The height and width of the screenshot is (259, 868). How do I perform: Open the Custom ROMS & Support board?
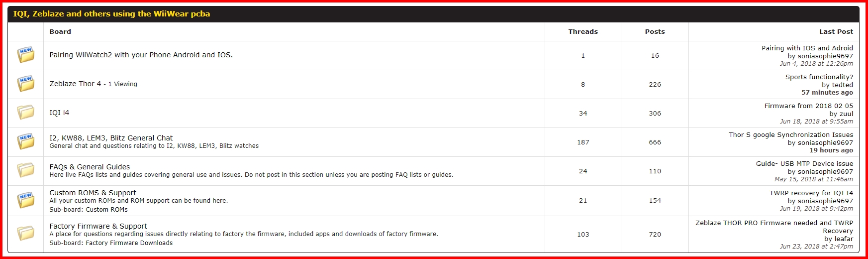click(93, 193)
